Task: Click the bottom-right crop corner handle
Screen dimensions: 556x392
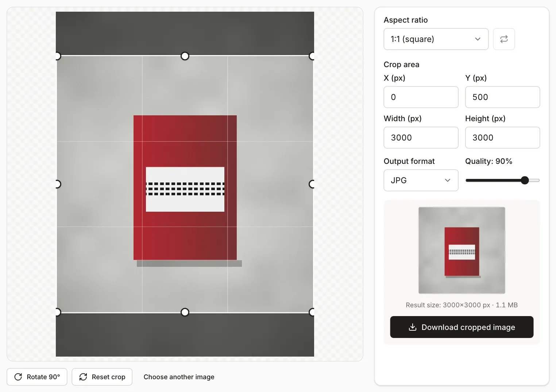Action: click(x=312, y=312)
